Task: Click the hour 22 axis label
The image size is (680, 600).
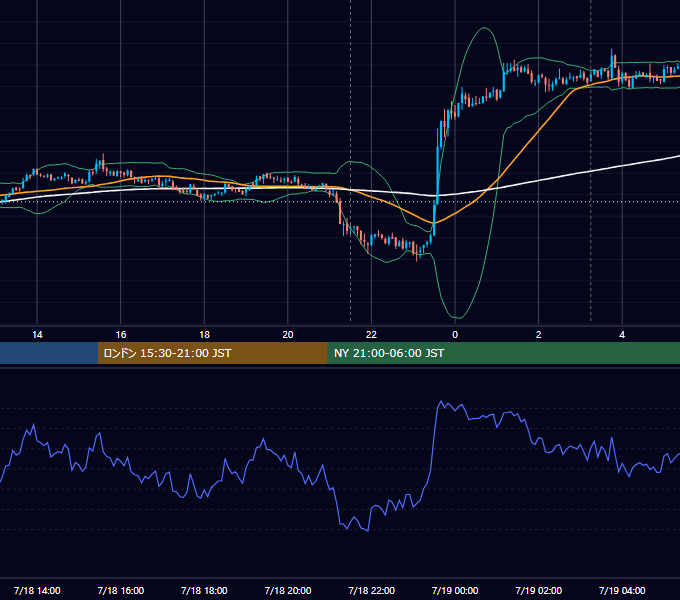Action: pos(371,335)
